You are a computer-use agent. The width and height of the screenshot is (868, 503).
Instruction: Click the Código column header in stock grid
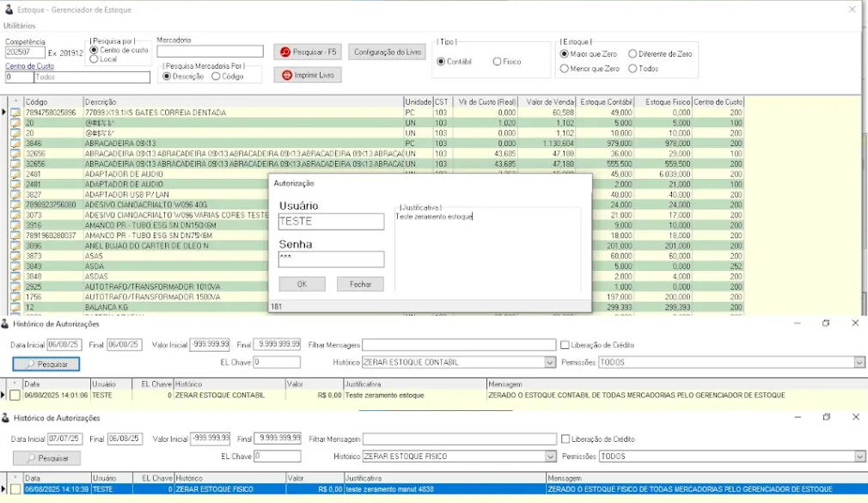click(53, 102)
